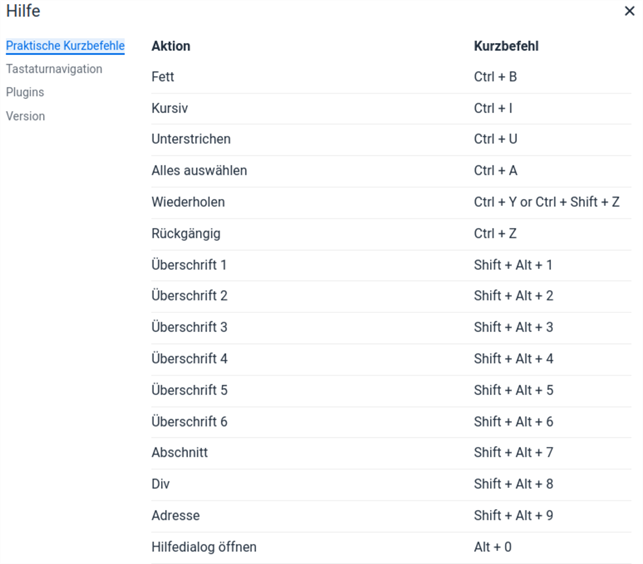The image size is (643, 564).
Task: Click the Shift + Alt + 3 shortcut text
Action: coord(513,327)
